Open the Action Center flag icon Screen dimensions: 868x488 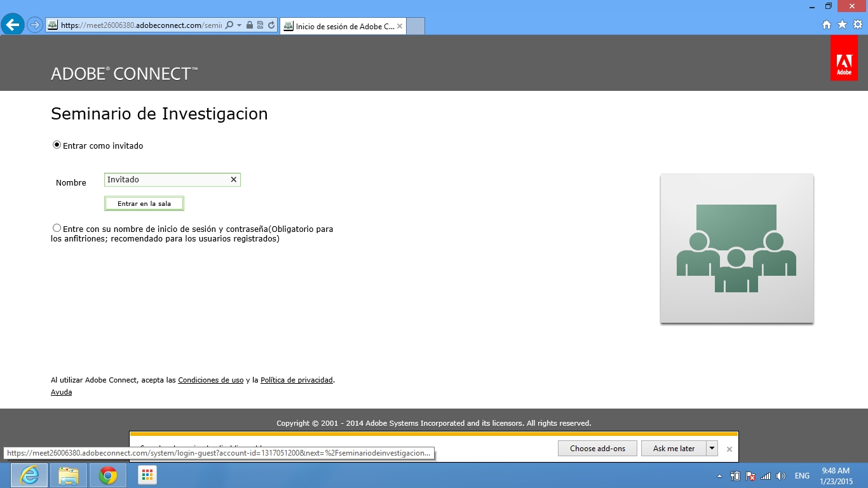[750, 476]
